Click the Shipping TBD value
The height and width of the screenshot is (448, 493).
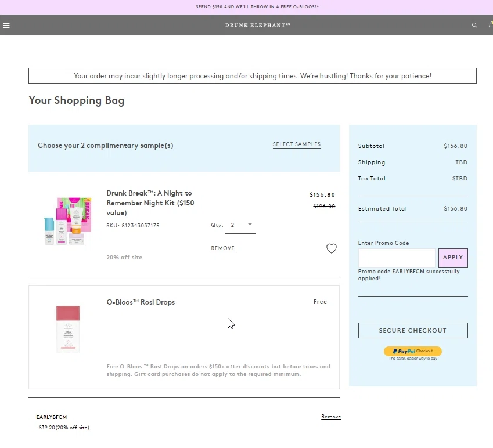click(x=461, y=162)
